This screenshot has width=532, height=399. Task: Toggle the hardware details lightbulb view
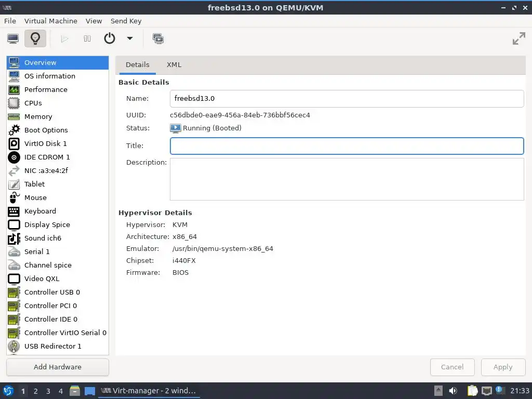pyautogui.click(x=35, y=38)
